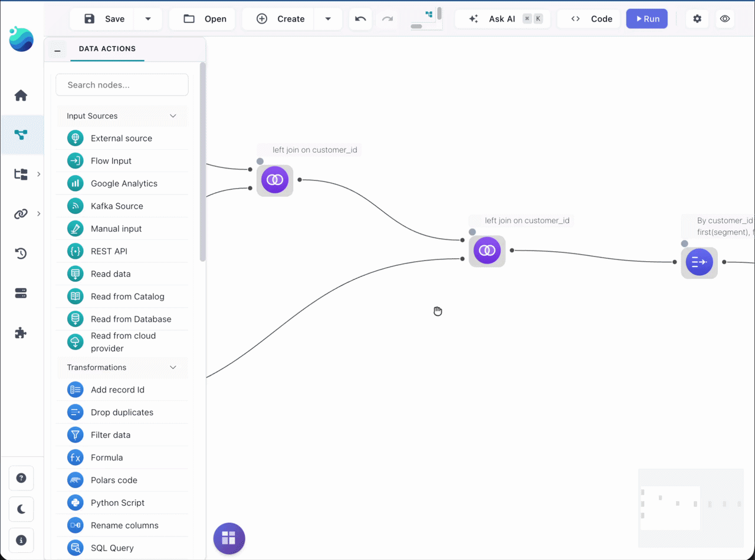This screenshot has height=560, width=755.
Task: Select the Rename columns icon
Action: tap(75, 525)
